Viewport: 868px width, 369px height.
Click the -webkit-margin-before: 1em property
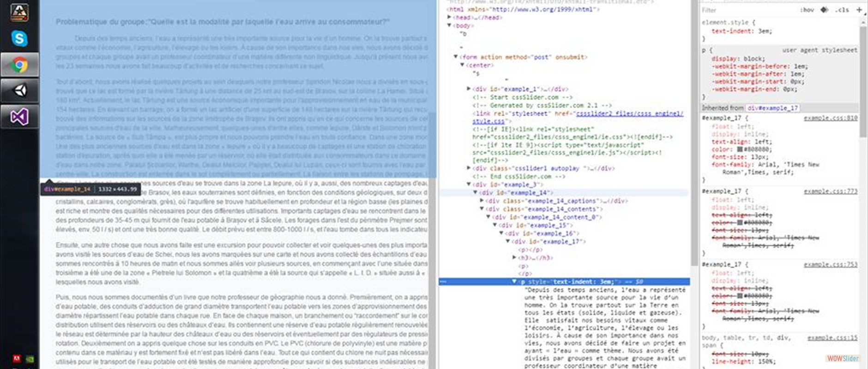[x=759, y=66]
